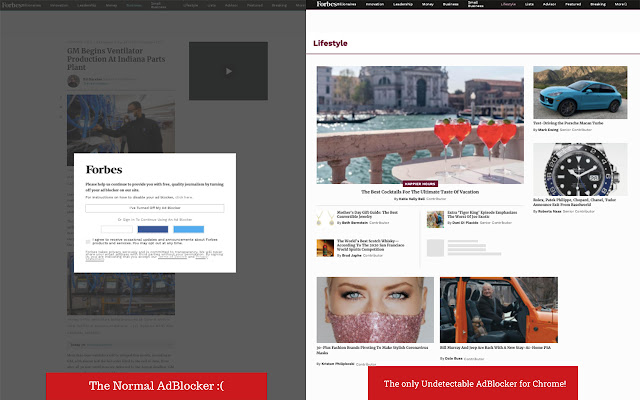Open the Rolex watch article image
Image resolution: width=640 pixels, height=400 pixels.
point(579,174)
